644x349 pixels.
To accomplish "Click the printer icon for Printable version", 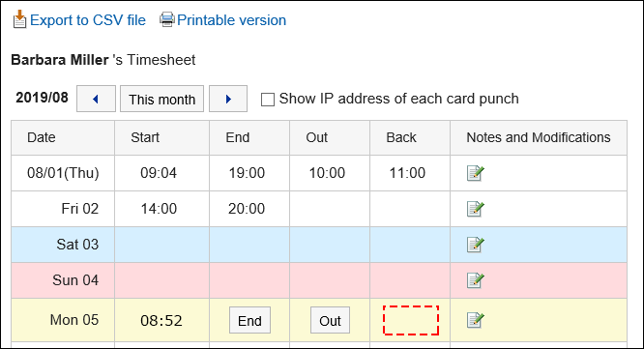I will (x=166, y=19).
